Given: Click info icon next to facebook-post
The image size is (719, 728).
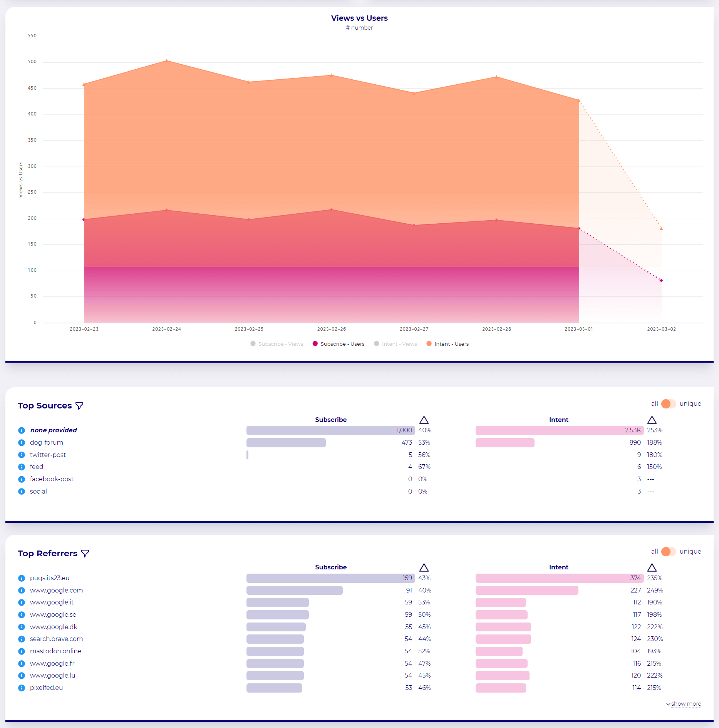Looking at the screenshot, I should point(22,479).
